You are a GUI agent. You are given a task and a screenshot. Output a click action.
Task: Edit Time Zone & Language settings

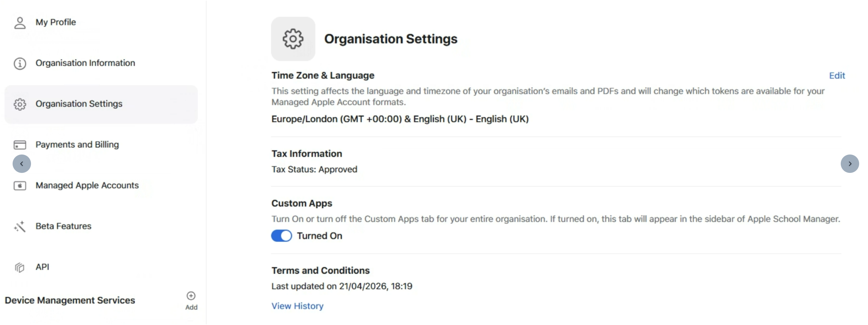(837, 76)
